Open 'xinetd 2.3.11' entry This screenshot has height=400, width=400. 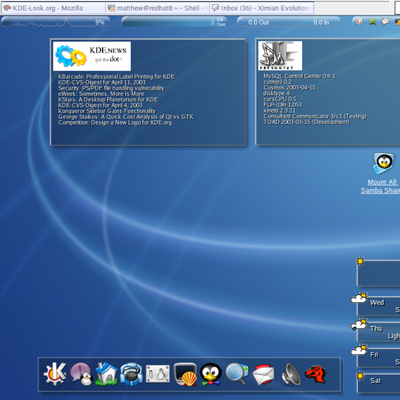pyautogui.click(x=279, y=110)
